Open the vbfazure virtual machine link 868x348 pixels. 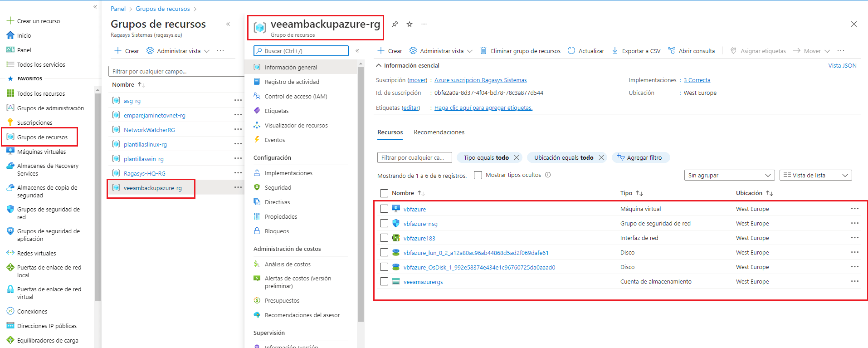[x=414, y=209]
